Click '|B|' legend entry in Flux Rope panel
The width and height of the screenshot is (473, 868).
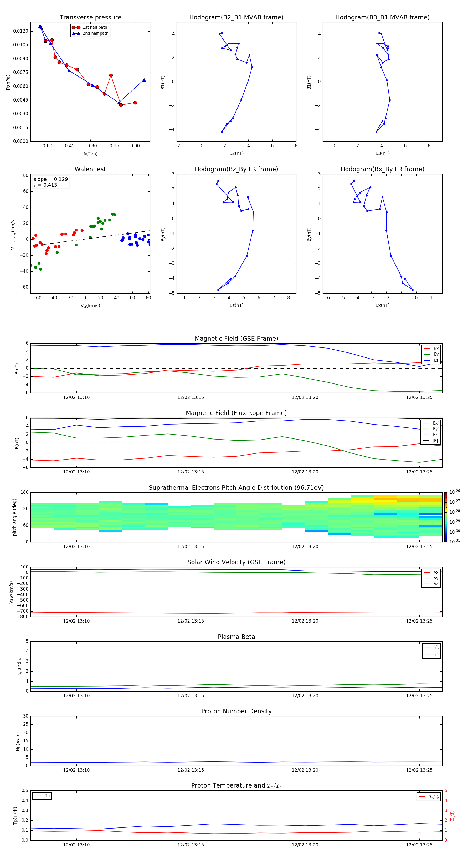(x=431, y=441)
